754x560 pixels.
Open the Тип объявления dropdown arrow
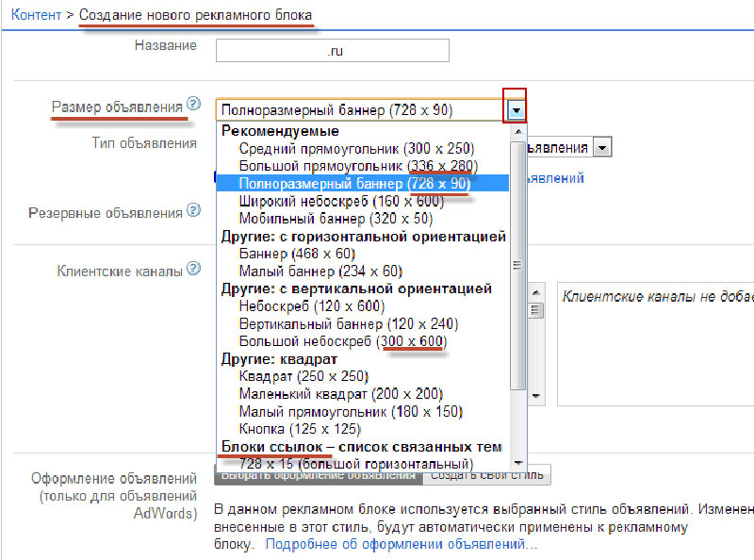[x=603, y=147]
